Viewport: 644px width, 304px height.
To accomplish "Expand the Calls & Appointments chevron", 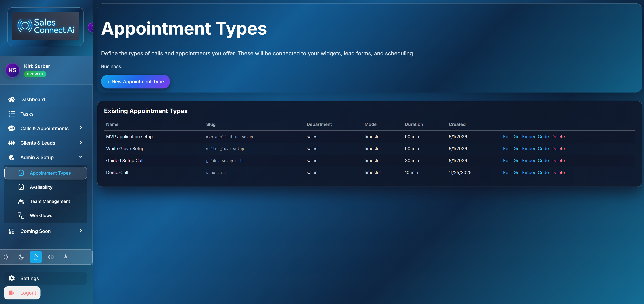I will point(81,128).
